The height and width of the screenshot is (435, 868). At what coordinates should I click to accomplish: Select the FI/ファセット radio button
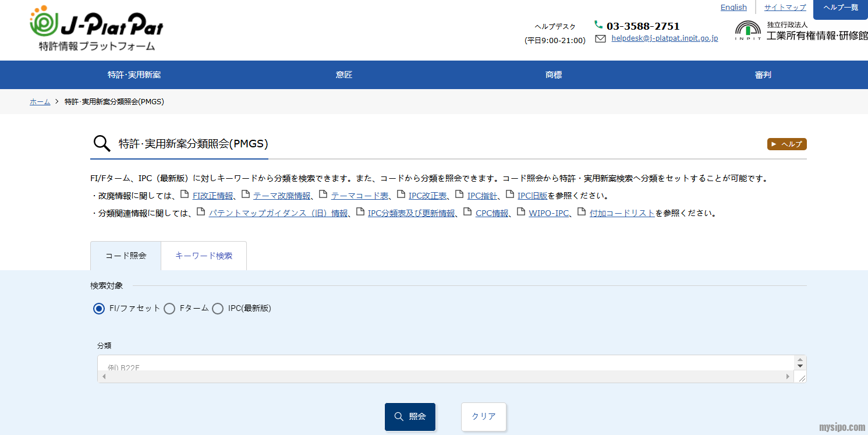click(99, 309)
